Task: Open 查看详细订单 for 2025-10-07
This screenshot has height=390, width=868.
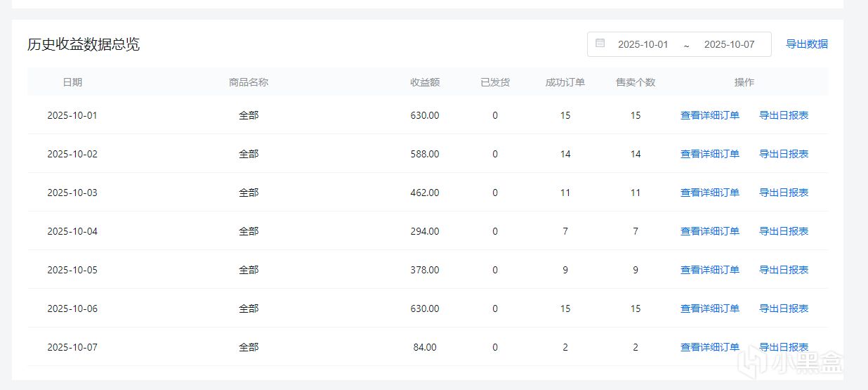Action: coord(709,347)
